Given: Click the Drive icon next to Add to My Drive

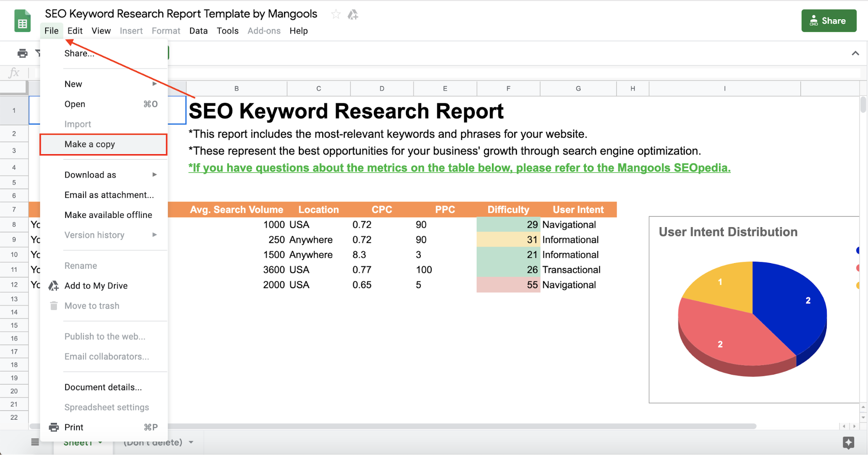Looking at the screenshot, I should [x=53, y=286].
